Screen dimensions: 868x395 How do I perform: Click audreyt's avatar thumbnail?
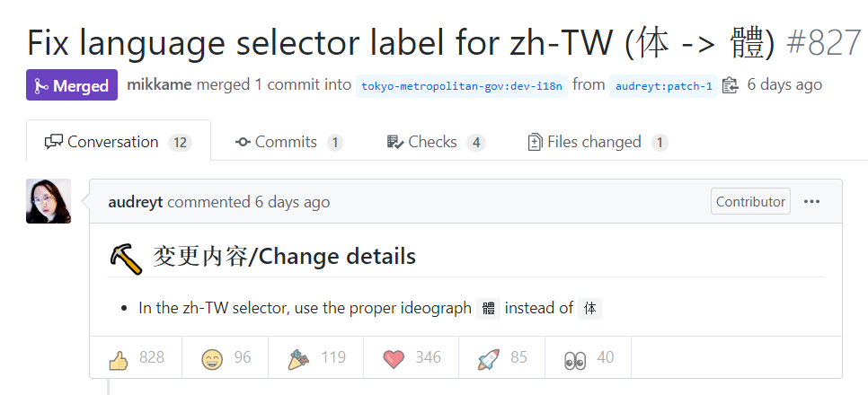coord(49,201)
